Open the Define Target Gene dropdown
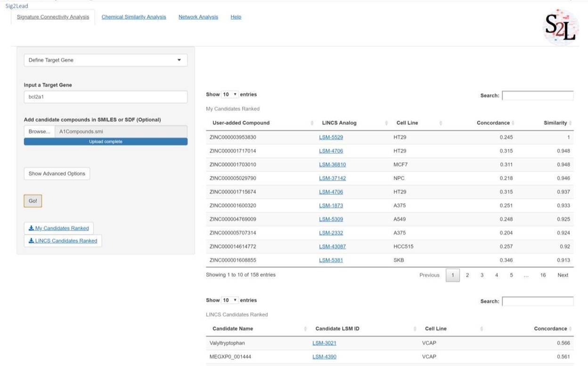588x366 pixels. coord(106,60)
